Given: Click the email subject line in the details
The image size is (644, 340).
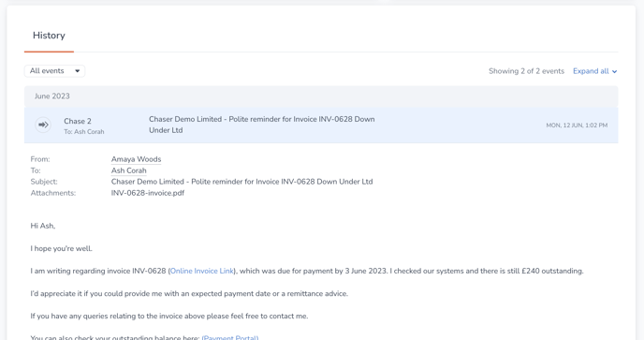Looking at the screenshot, I should (x=241, y=182).
